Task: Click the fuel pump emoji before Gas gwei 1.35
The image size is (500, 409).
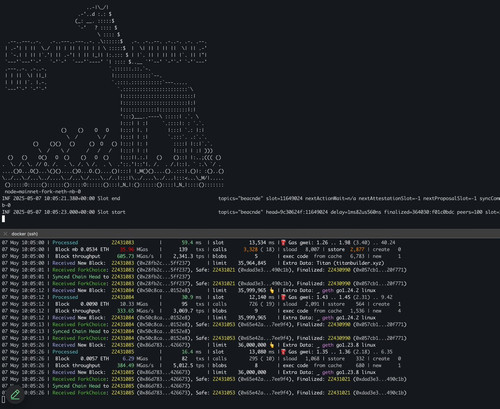Action: coord(283,352)
